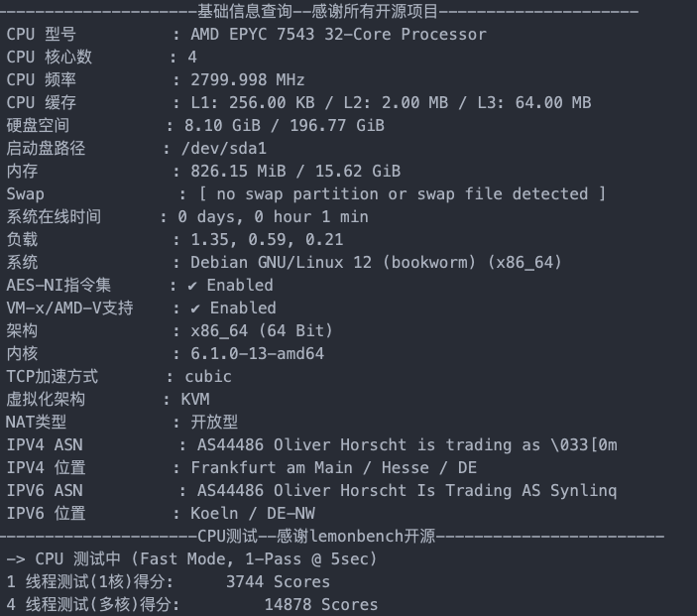
Task: Click the L3: 64.00 MB cache text
Action: click(x=533, y=103)
